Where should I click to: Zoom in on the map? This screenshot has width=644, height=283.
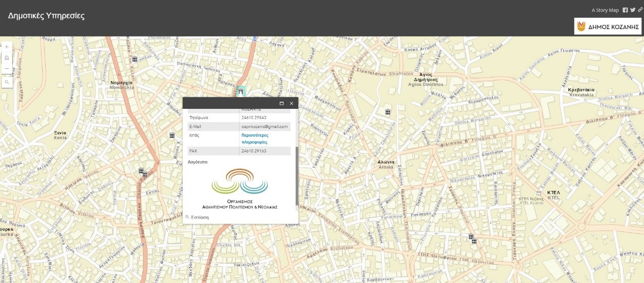tap(7, 47)
